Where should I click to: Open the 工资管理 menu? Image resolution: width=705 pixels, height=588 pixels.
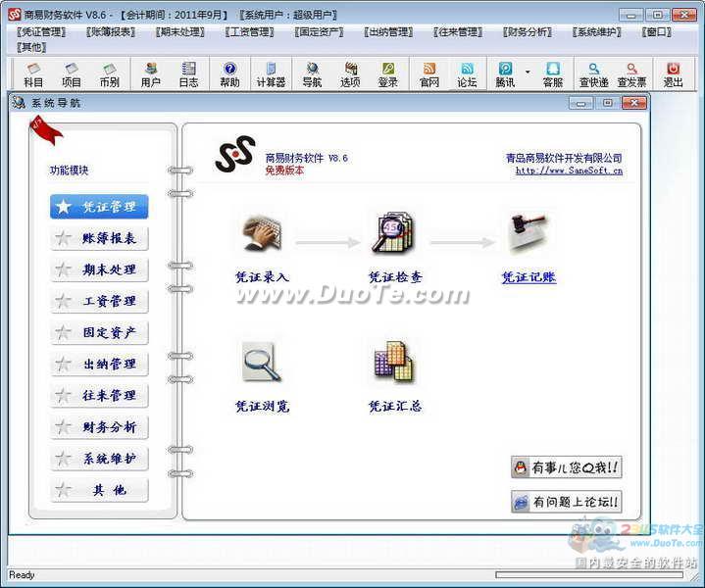pos(249,32)
